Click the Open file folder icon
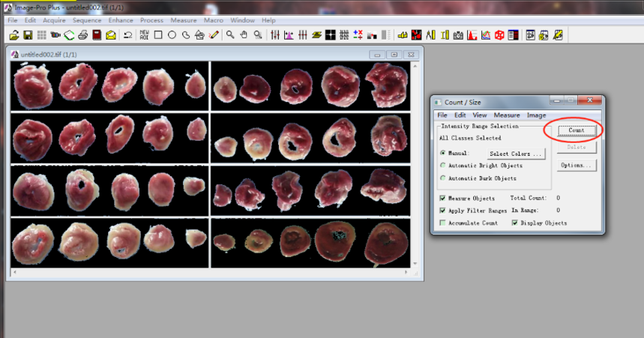The image size is (644, 338). point(13,34)
